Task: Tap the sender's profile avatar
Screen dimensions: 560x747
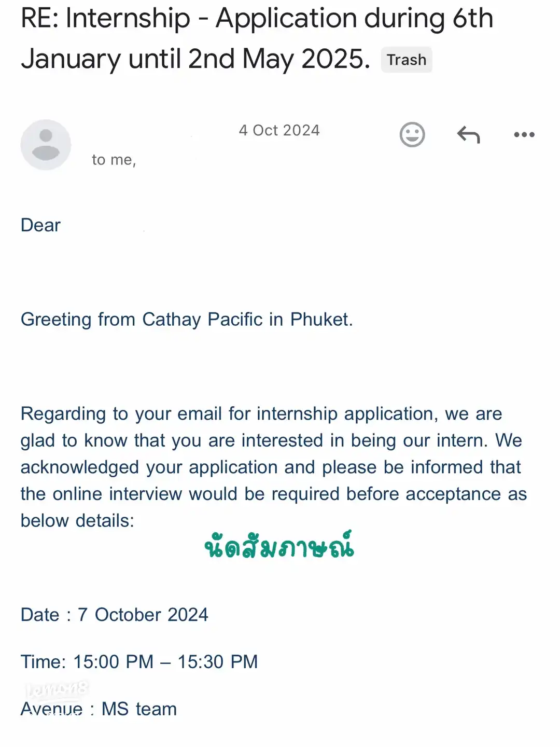Action: 46,145
